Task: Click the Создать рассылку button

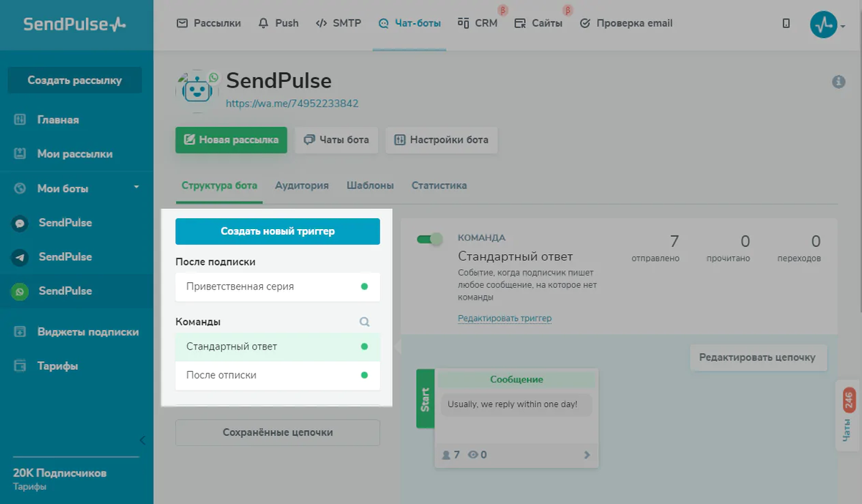Action: 75,80
